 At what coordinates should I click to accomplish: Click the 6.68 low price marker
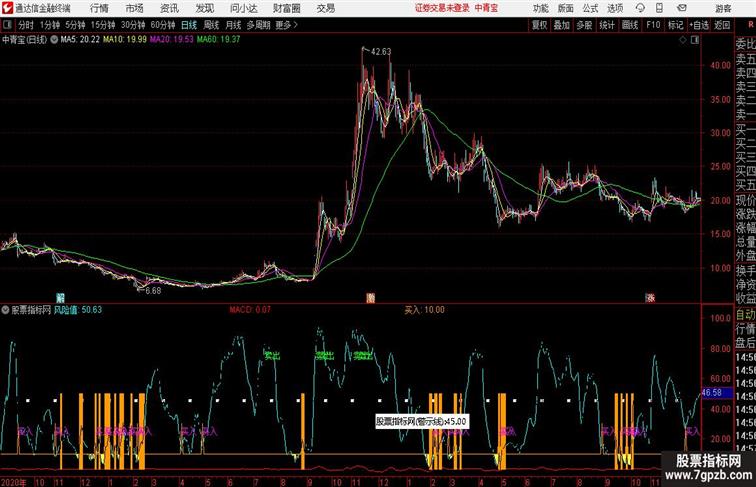coord(153,291)
